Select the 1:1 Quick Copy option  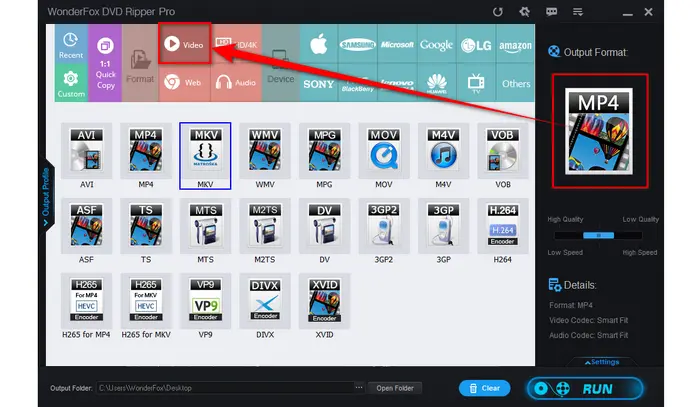point(105,63)
